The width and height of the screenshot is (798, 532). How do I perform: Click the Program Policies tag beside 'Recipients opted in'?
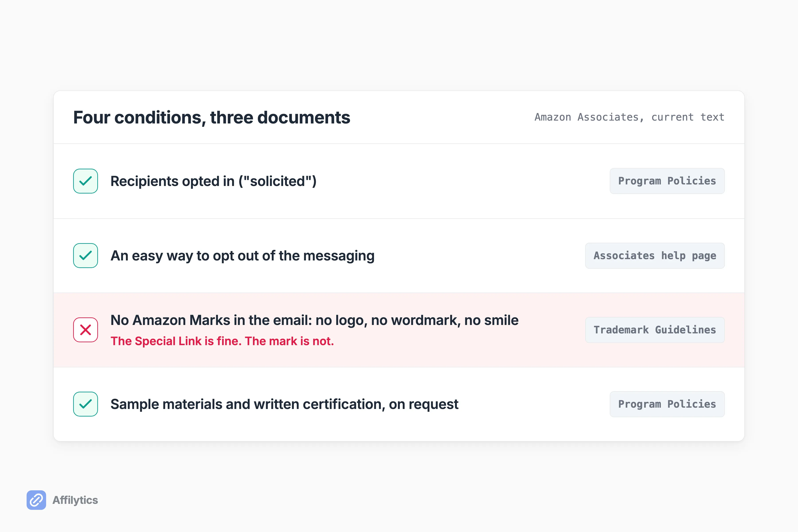(667, 181)
